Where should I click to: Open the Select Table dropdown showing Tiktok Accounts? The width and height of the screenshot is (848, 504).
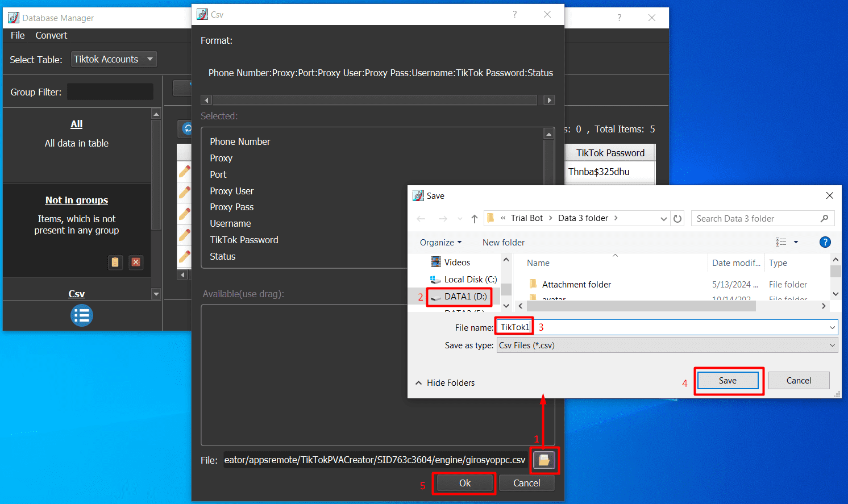114,59
